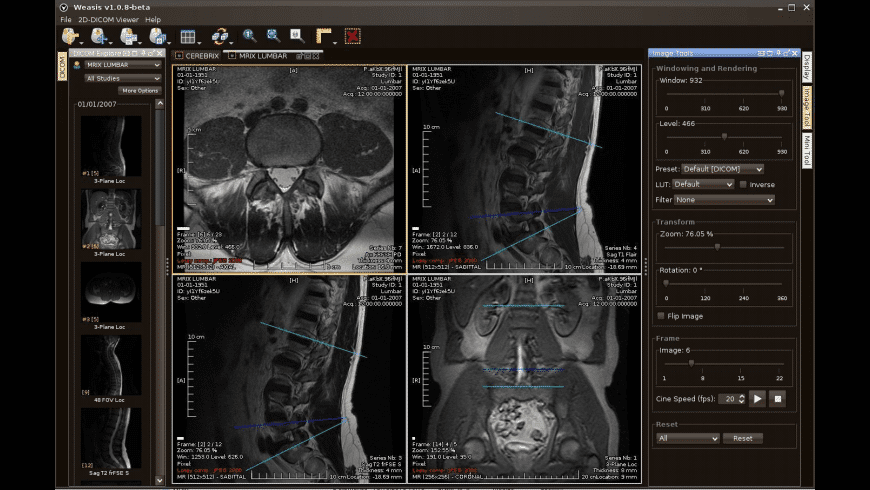Open dropdown arrow beside measurement ruler icon
The image size is (870, 490).
coord(335,42)
